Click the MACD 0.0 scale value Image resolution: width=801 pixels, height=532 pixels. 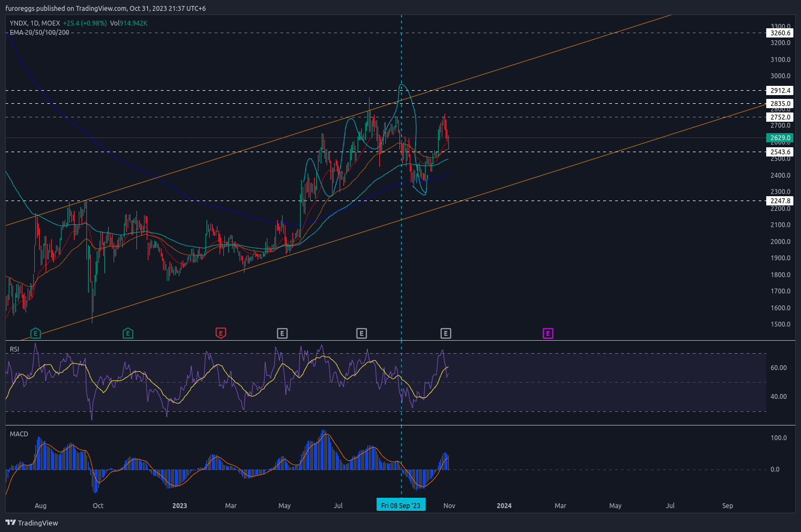tap(775, 470)
